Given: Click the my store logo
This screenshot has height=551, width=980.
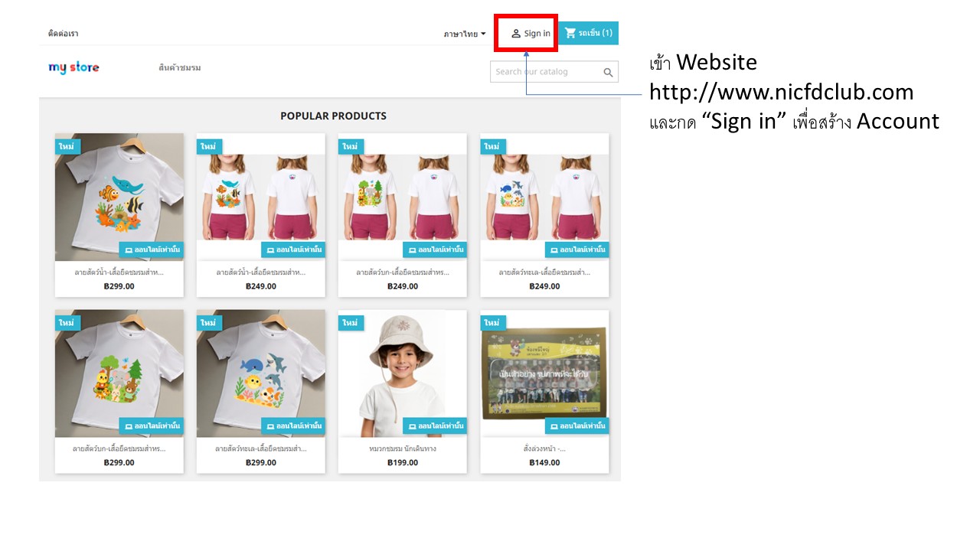Looking at the screenshot, I should click(73, 67).
